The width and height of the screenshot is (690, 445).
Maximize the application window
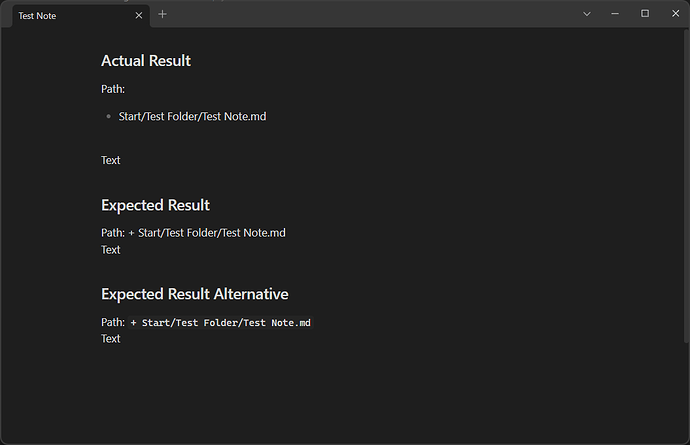click(645, 13)
